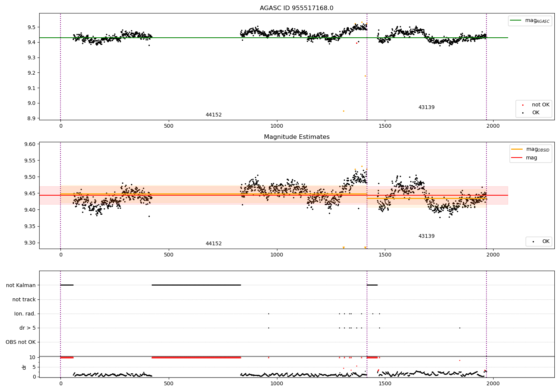Click x-axis tick 1500 under Magnitude Estimates plot
This screenshot has width=560, height=392.
point(385,255)
